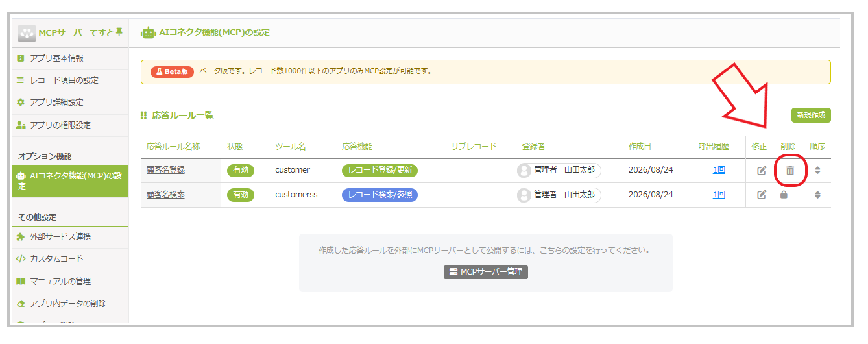Click the eraser icon next to アプリ内データの削除
Image resolution: width=868 pixels, height=344 pixels.
[21, 304]
